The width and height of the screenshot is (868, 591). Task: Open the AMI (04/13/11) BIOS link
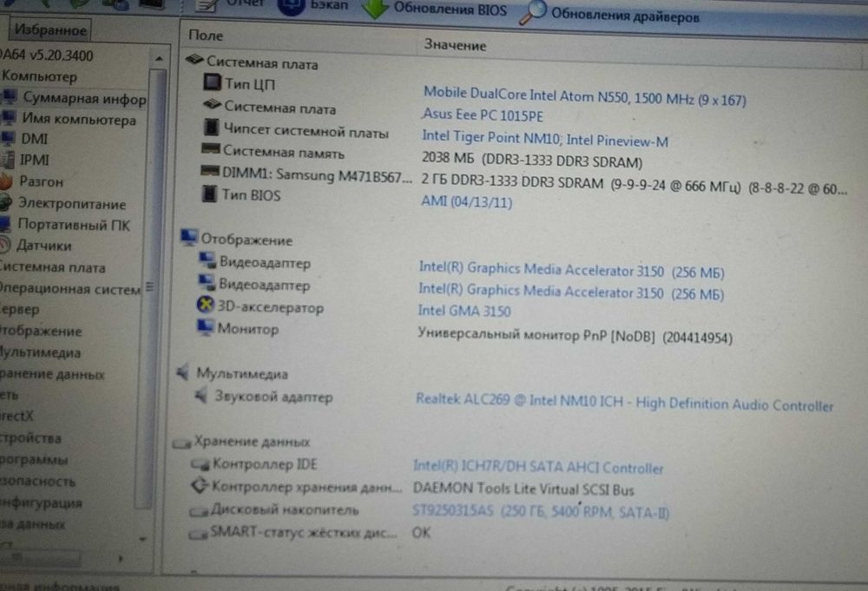[x=466, y=200]
